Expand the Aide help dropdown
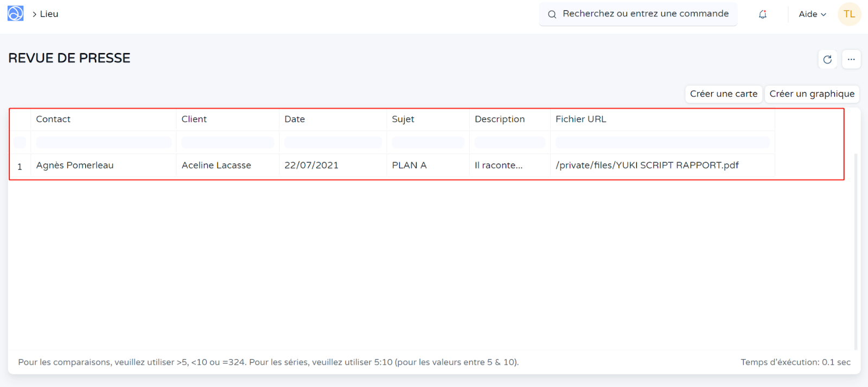The image size is (868, 387). click(x=812, y=14)
